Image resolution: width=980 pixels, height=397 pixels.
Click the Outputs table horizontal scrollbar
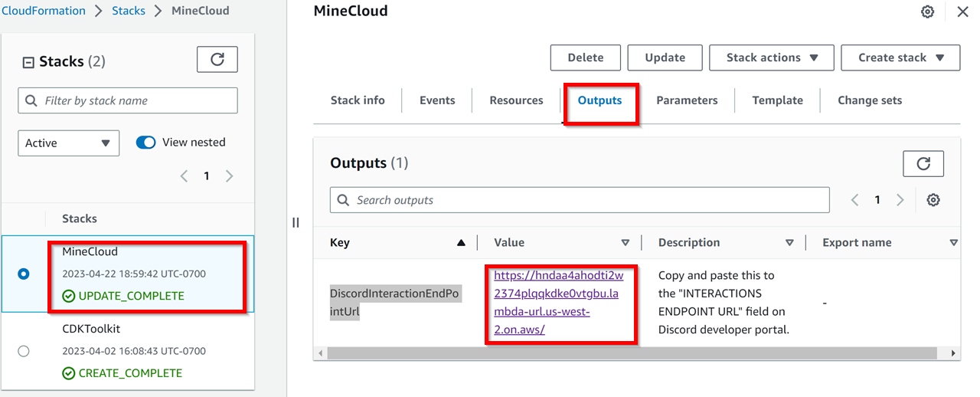click(632, 353)
